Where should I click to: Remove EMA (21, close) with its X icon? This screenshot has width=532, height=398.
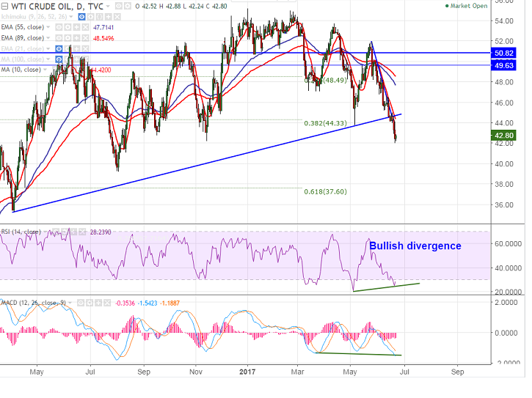(86, 49)
